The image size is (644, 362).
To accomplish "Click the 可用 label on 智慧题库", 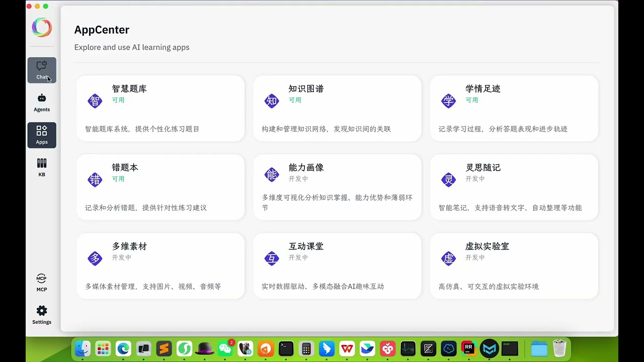I will 118,100.
